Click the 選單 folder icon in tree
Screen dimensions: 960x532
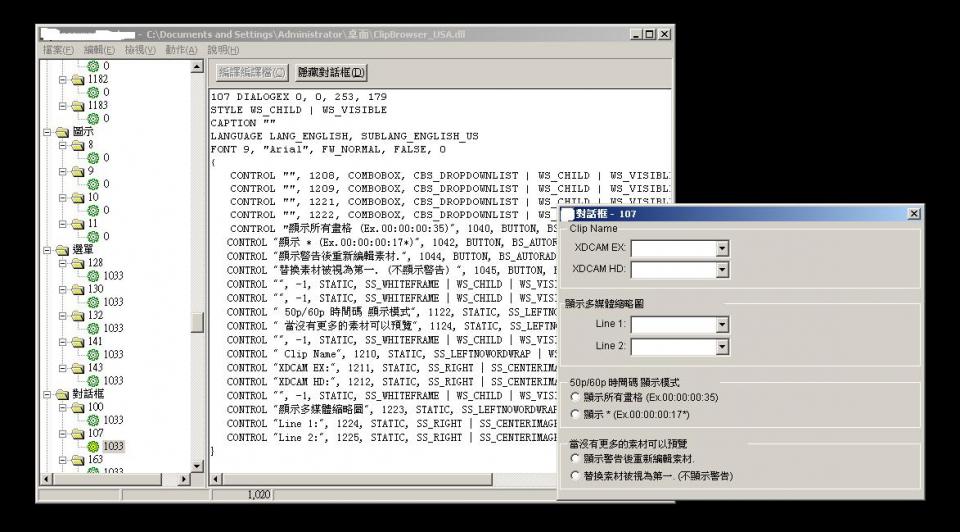(x=62, y=250)
